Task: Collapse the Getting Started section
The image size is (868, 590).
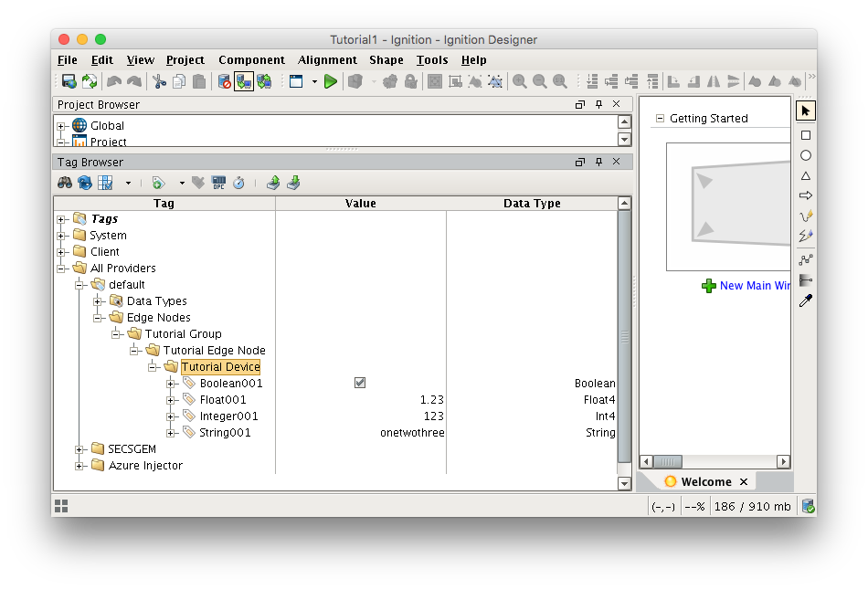Action: [x=660, y=119]
